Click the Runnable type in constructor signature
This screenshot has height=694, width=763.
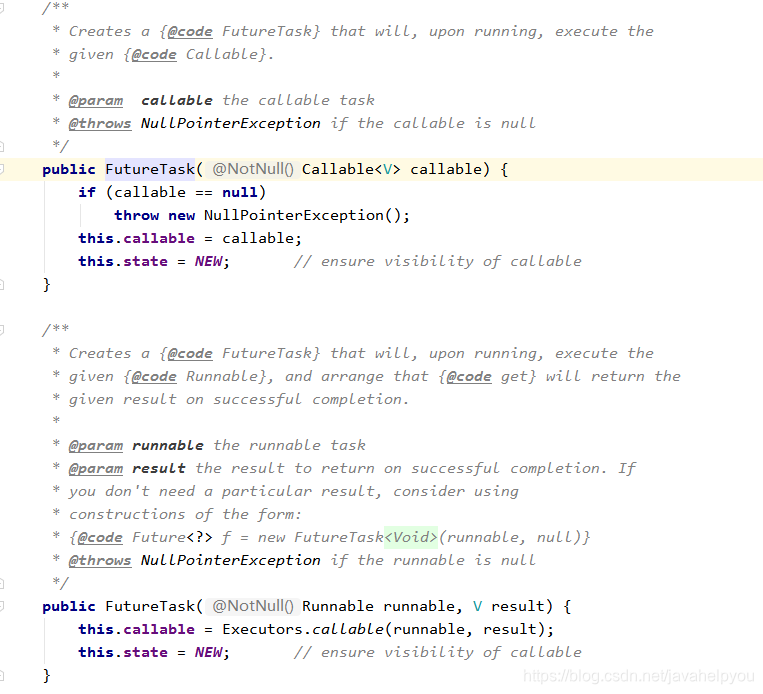pos(338,606)
